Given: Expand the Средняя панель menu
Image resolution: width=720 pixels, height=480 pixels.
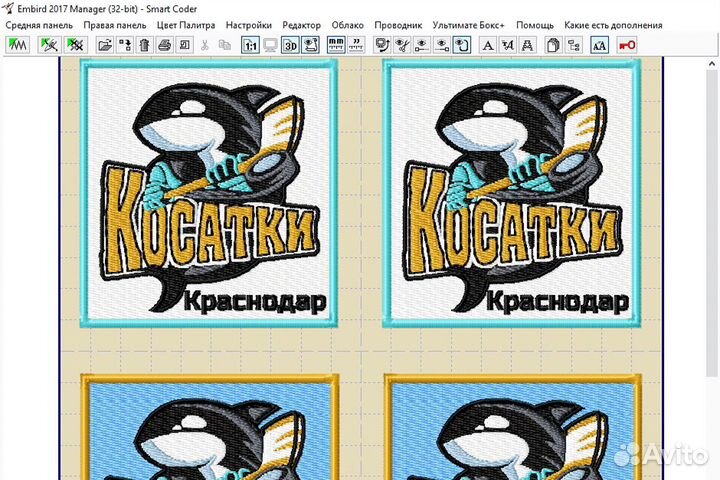Looking at the screenshot, I should (39, 25).
